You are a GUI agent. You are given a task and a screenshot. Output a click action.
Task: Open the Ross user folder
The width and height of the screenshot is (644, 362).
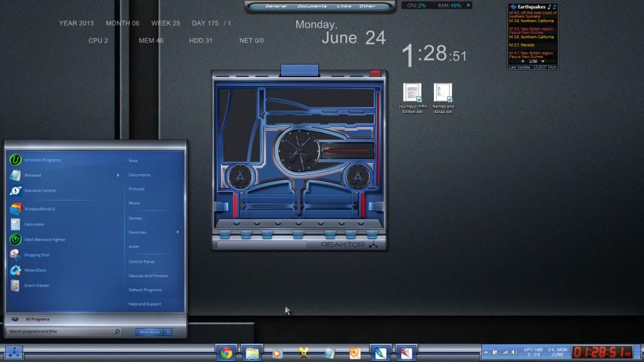(x=133, y=161)
